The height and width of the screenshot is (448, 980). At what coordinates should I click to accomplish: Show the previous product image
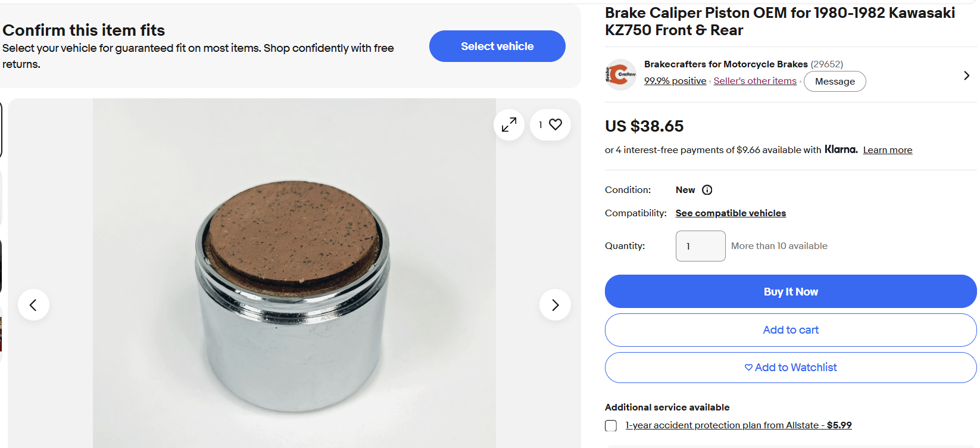(33, 305)
